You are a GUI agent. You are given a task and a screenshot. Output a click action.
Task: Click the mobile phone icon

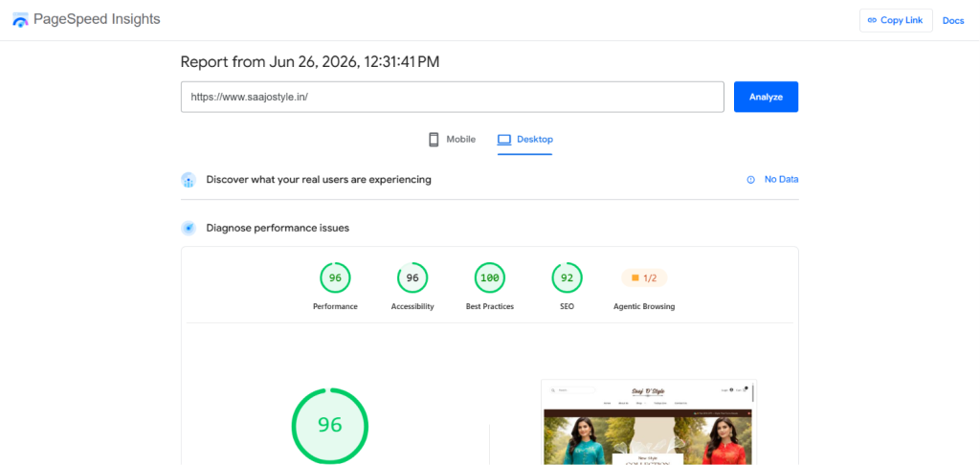point(434,140)
